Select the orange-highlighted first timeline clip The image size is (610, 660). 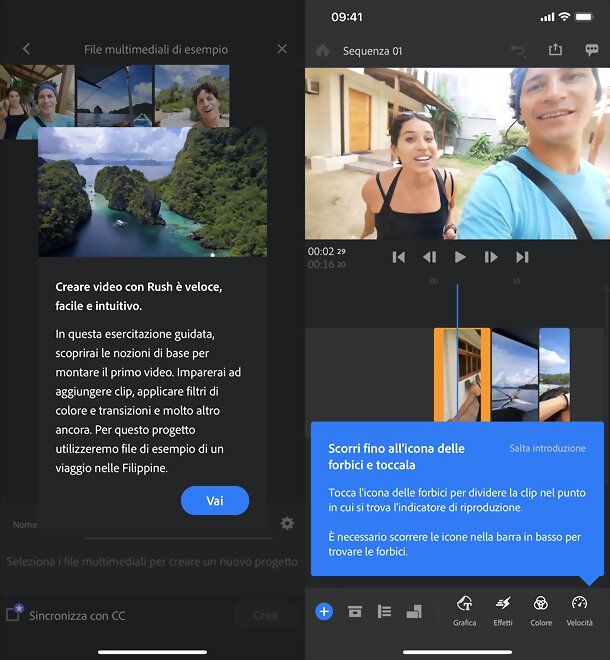pos(462,375)
